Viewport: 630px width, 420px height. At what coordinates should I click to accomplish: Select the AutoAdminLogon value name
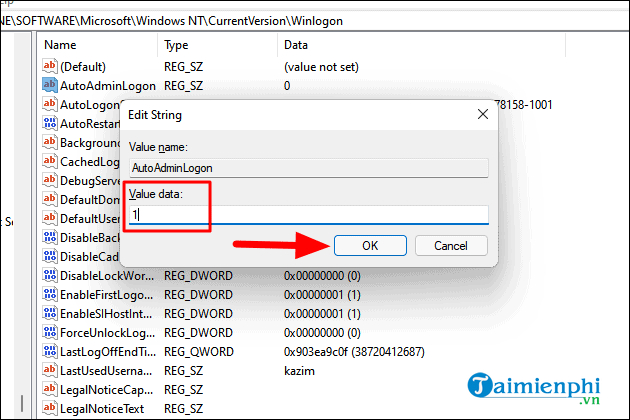[x=108, y=86]
